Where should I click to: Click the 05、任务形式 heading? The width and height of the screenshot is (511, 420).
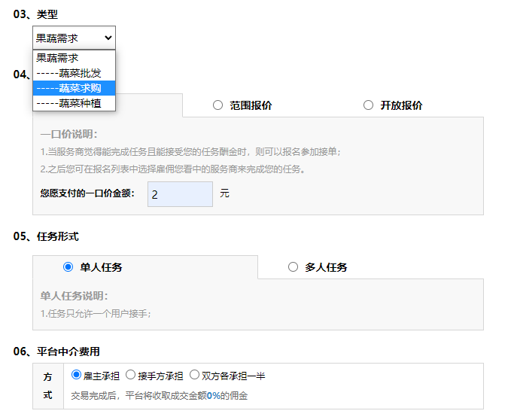coord(46,236)
